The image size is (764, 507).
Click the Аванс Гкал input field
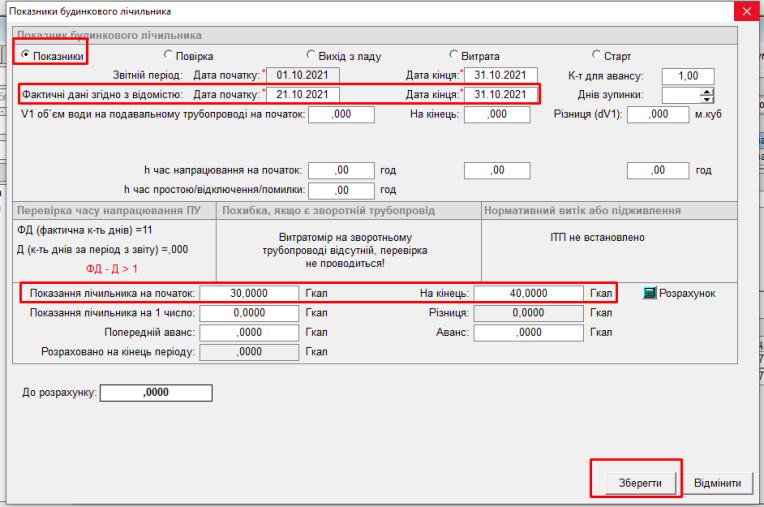point(528,333)
